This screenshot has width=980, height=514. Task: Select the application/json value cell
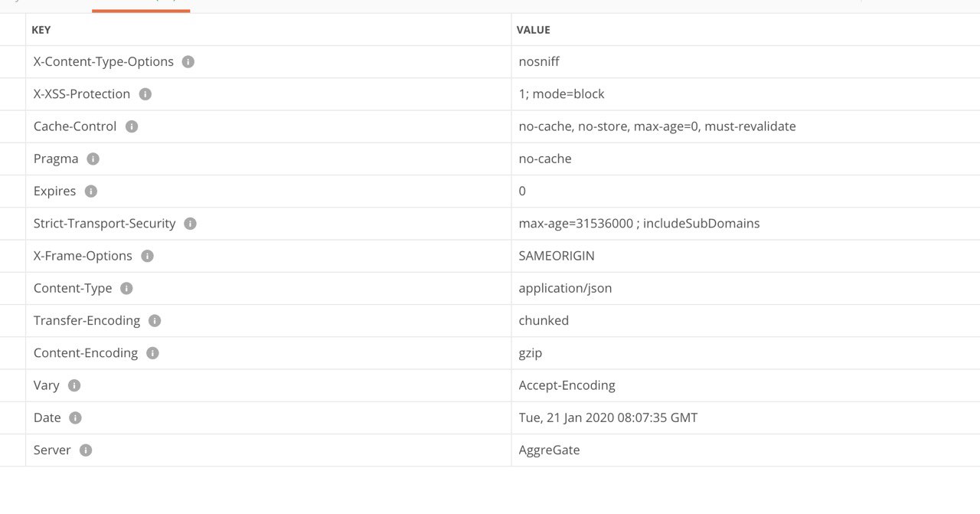746,289
